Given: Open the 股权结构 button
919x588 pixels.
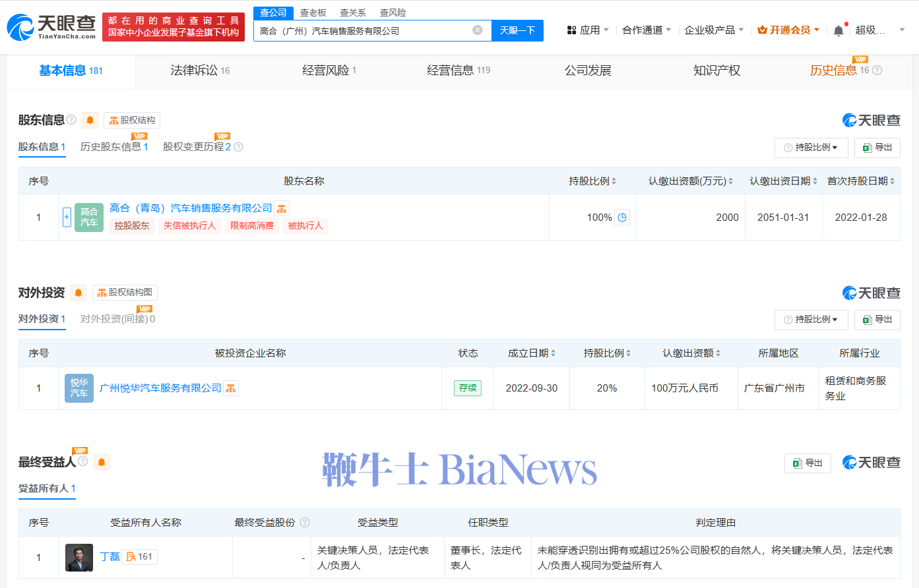Looking at the screenshot, I should 132,121.
